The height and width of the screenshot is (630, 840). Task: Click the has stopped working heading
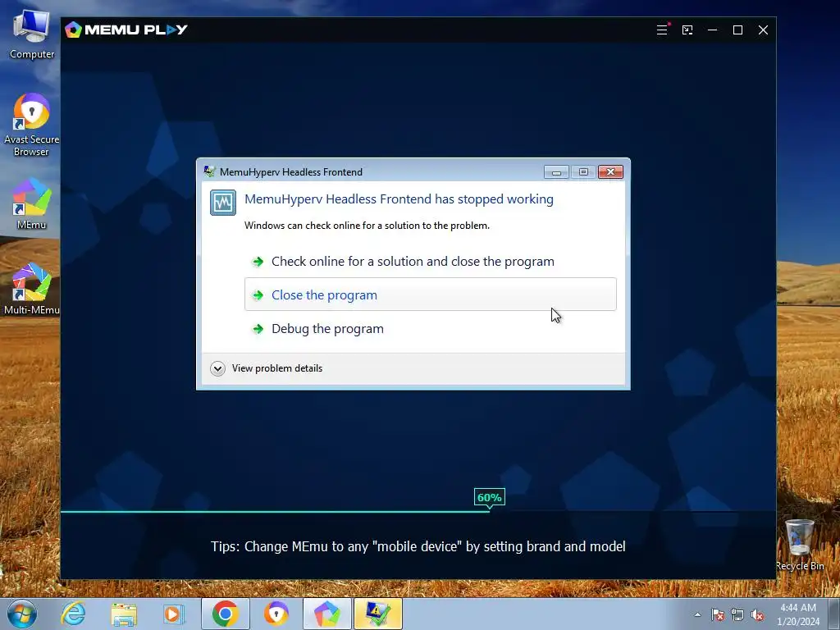tap(399, 199)
